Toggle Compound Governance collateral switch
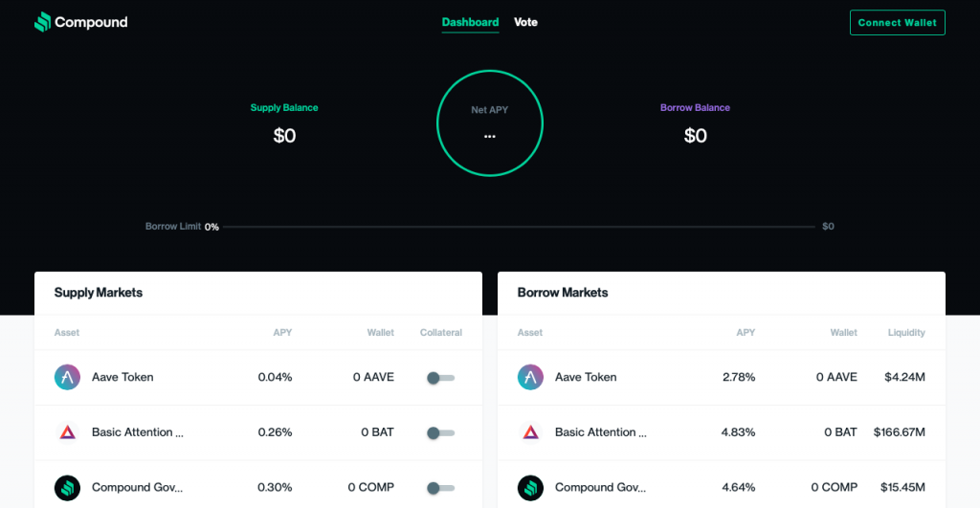This screenshot has height=508, width=980. (440, 488)
